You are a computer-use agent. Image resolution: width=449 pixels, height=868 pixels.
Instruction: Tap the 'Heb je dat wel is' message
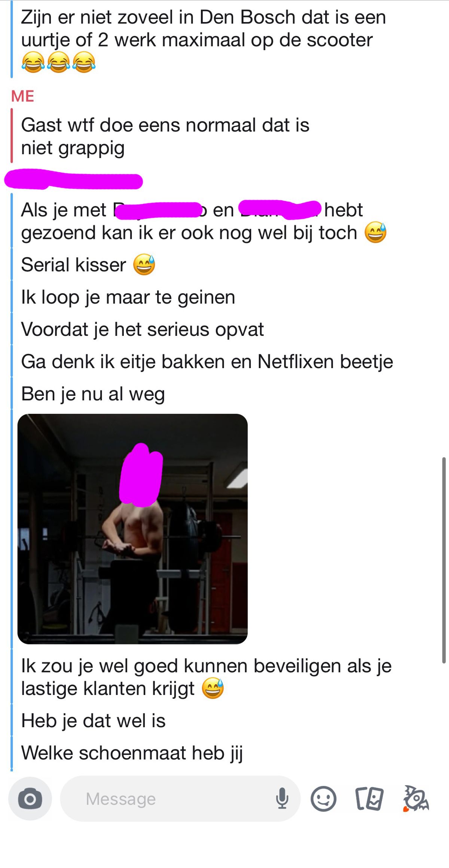93,720
